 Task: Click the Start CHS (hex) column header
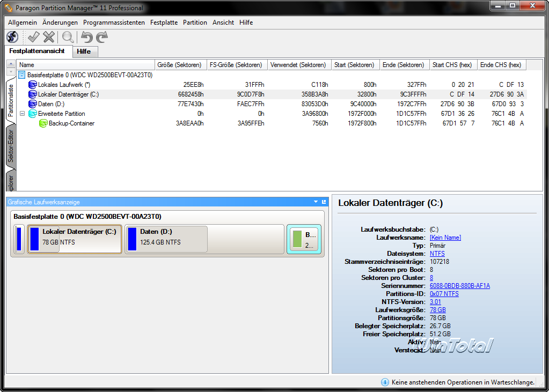pos(453,65)
